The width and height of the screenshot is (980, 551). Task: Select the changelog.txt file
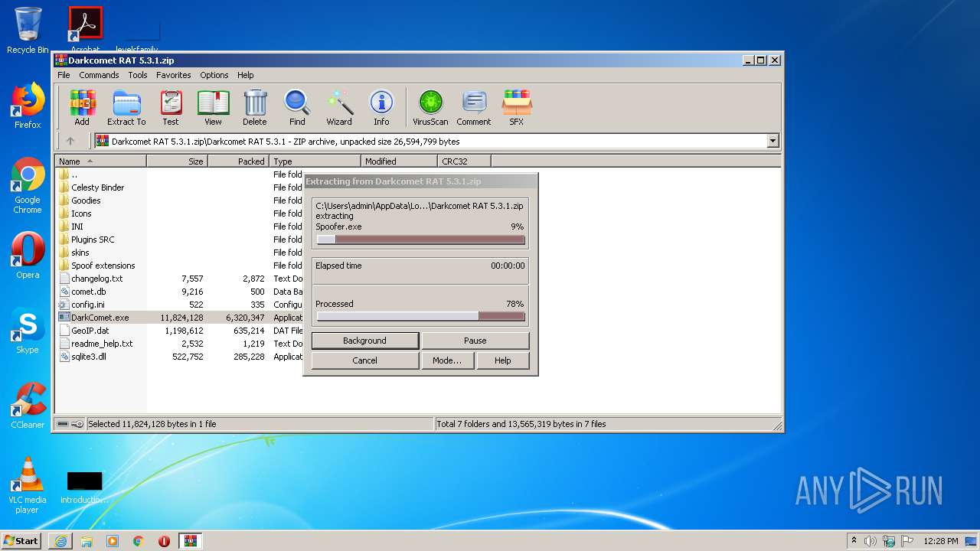coord(96,279)
